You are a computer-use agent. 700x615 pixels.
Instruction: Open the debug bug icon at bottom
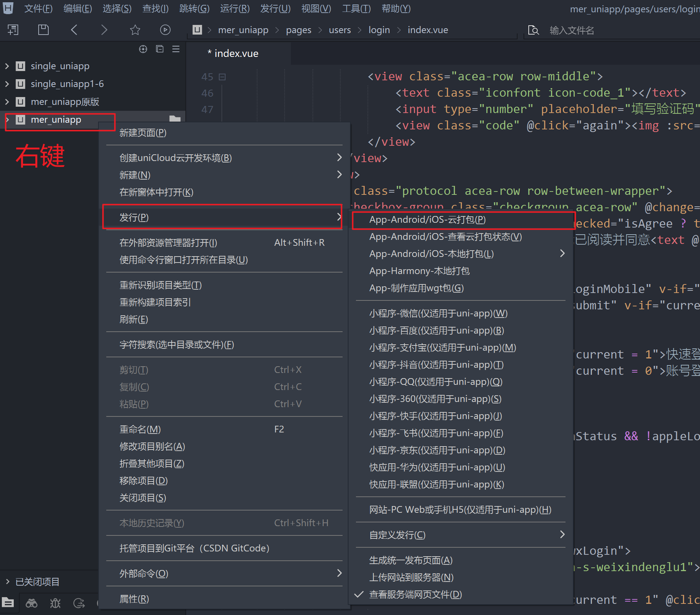click(55, 603)
